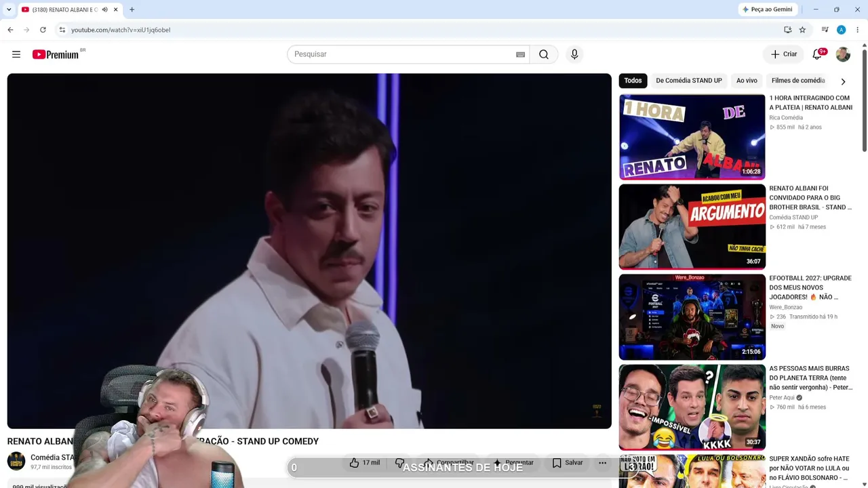
Task: Install the YouTube app from address bar
Action: pyautogui.click(x=787, y=30)
